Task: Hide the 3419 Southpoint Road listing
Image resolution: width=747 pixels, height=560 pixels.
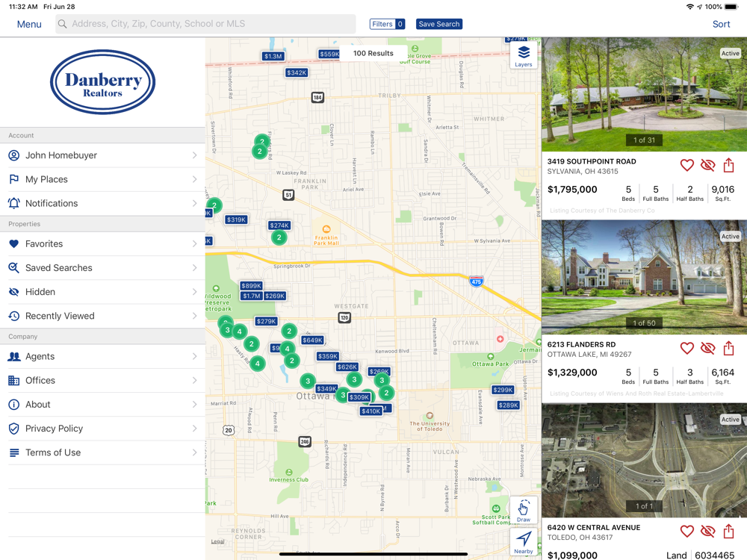Action: tap(708, 165)
